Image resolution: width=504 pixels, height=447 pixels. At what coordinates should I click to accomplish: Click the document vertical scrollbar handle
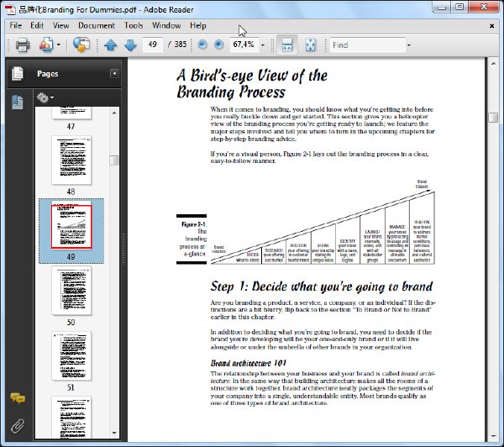pyautogui.click(x=493, y=118)
